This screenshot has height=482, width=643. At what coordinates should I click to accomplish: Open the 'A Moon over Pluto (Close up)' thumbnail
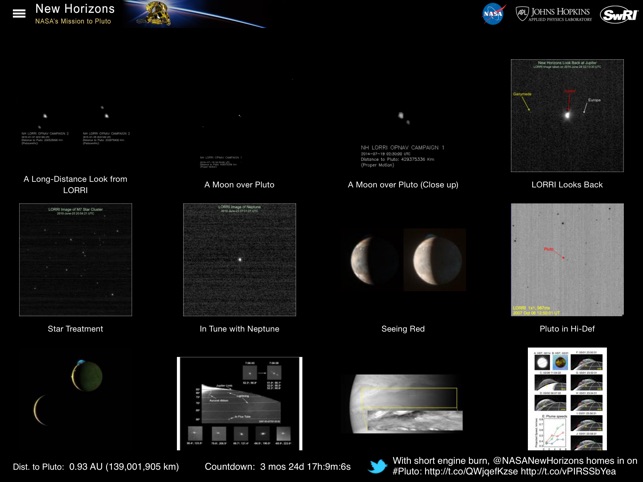tap(403, 115)
